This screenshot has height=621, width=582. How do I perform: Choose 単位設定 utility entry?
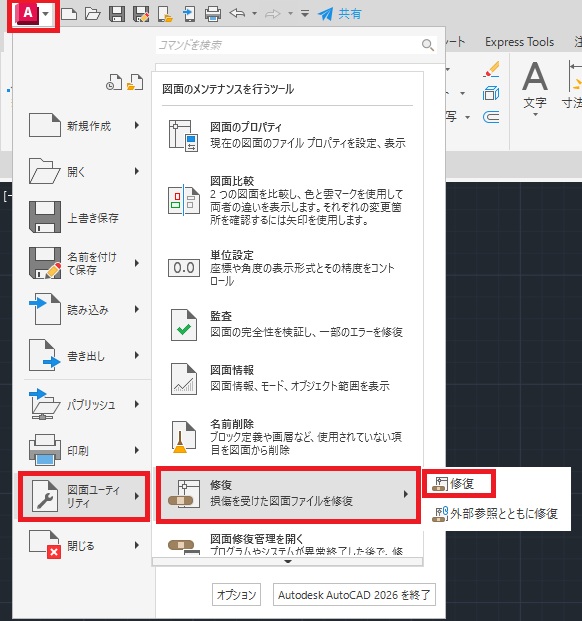(288, 268)
